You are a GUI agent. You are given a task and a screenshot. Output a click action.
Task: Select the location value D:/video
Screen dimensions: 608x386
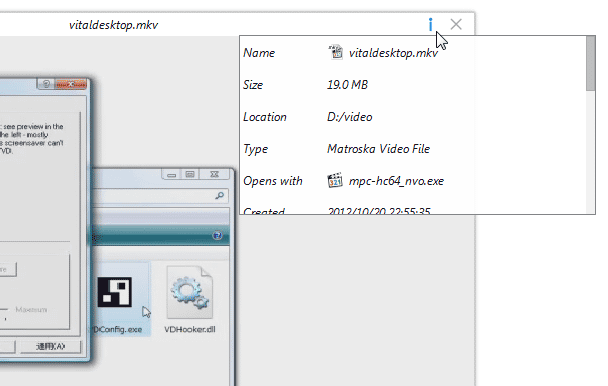point(349,117)
